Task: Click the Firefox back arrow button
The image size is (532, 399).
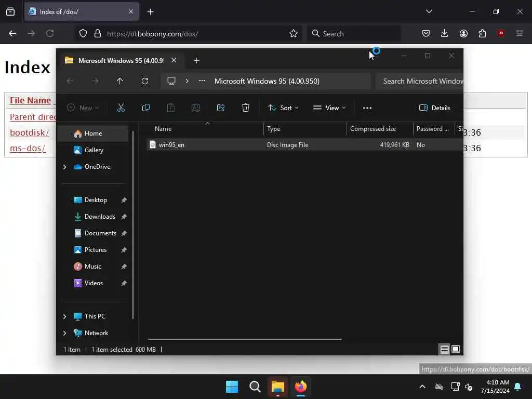Action: coord(12,33)
